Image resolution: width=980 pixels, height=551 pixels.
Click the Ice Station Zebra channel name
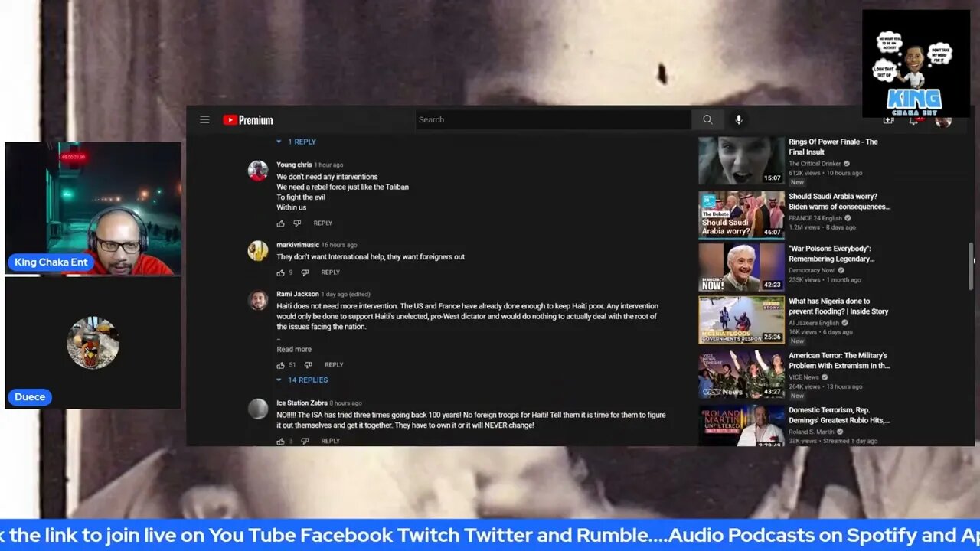[302, 403]
